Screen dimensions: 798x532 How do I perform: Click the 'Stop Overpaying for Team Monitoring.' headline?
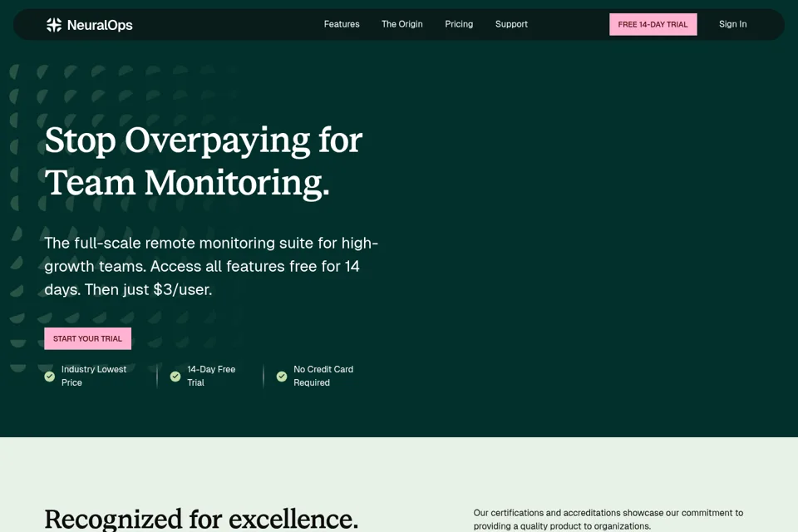204,161
